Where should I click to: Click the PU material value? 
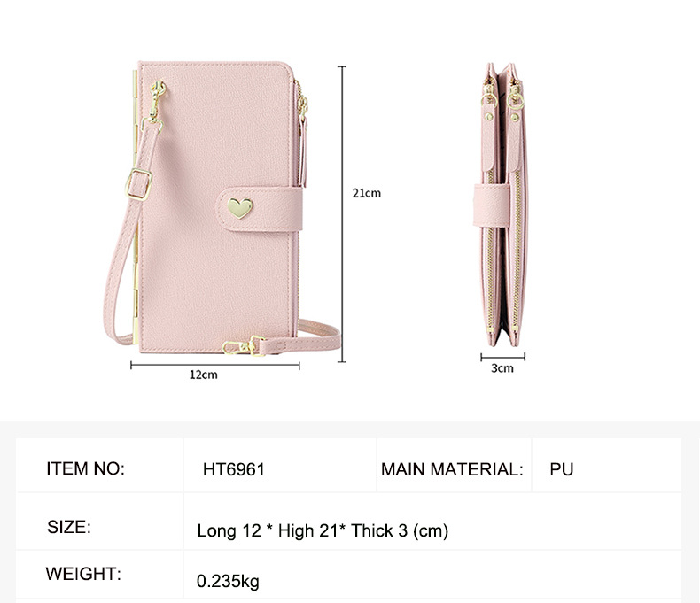[561, 469]
